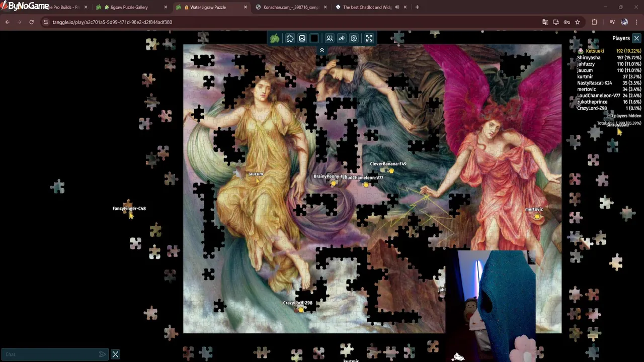
Task: Open the browser three-dot menu
Action: tap(636, 22)
